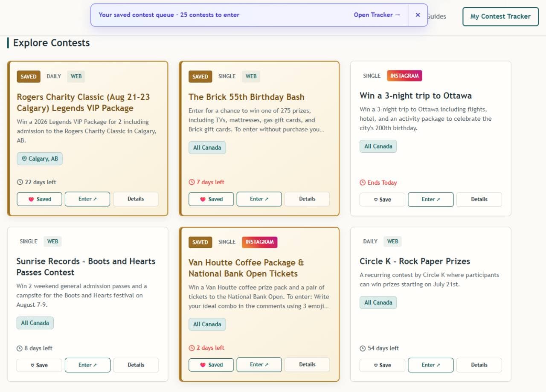Click All Canada tag on Van Houtte card
The height and width of the screenshot is (392, 546).
[x=207, y=325]
